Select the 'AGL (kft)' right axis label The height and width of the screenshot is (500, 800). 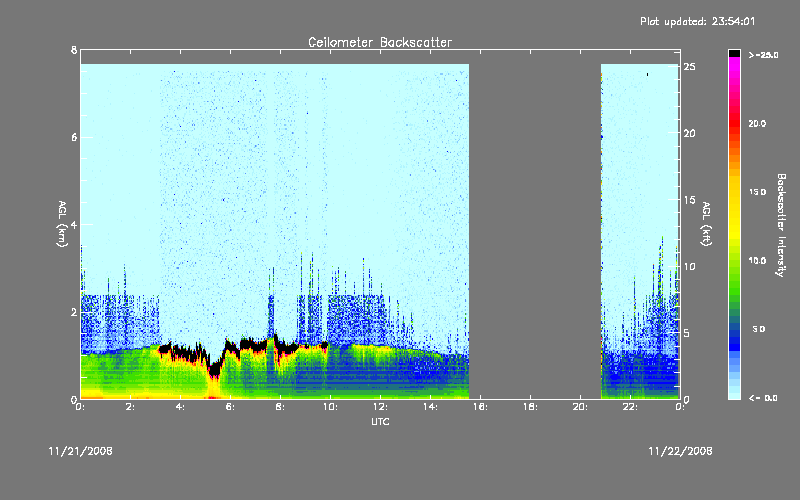pyautogui.click(x=707, y=224)
